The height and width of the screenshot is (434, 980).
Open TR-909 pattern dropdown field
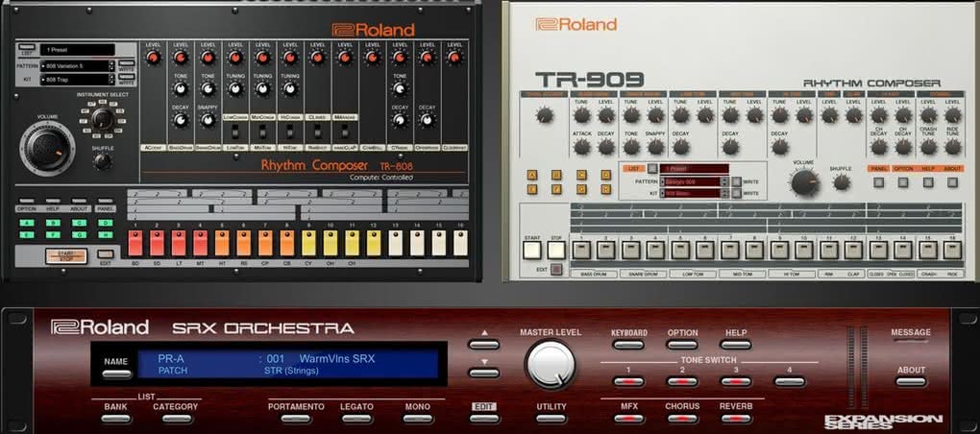(x=691, y=181)
